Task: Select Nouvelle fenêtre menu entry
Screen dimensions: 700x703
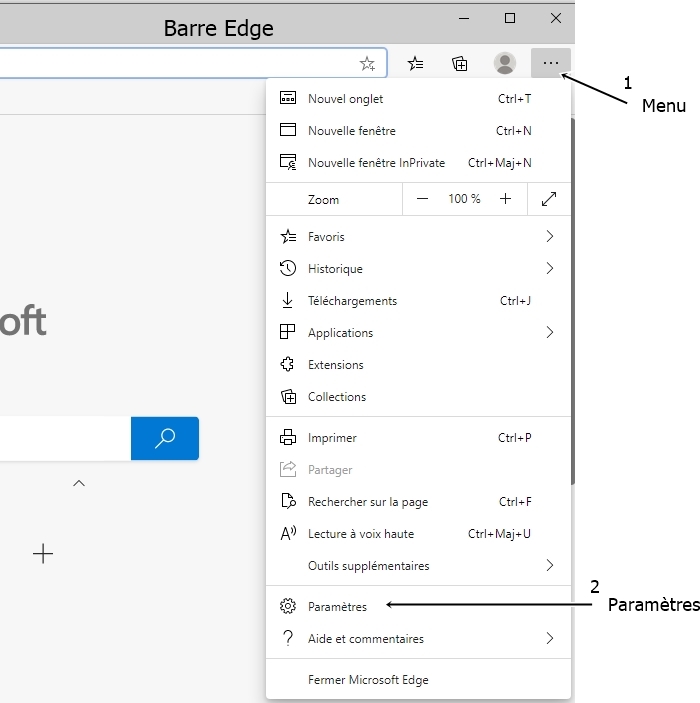Action: [x=418, y=130]
